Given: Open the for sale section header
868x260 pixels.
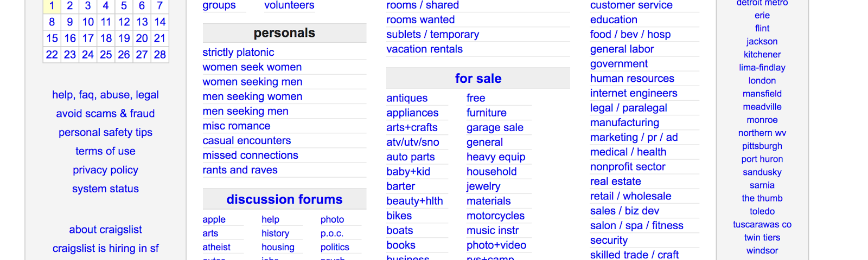Looking at the screenshot, I should click(478, 79).
